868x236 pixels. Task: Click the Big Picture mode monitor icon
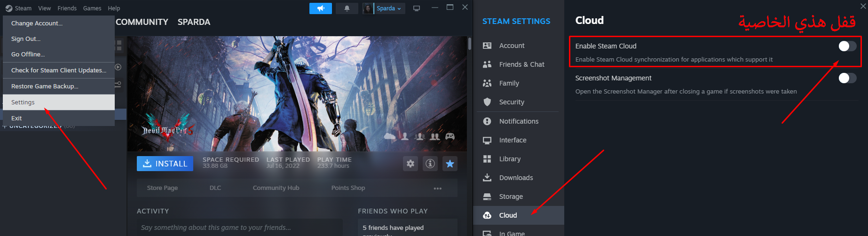tap(417, 8)
